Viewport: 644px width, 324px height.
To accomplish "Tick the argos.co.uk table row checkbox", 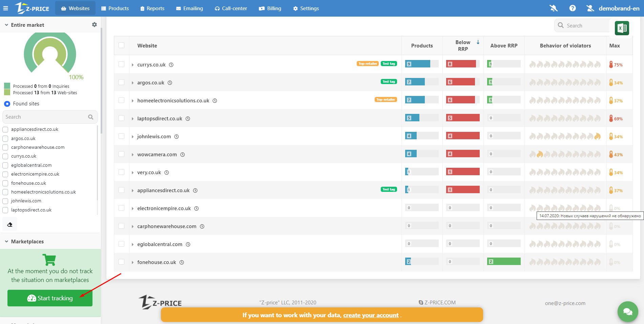I will coord(122,82).
